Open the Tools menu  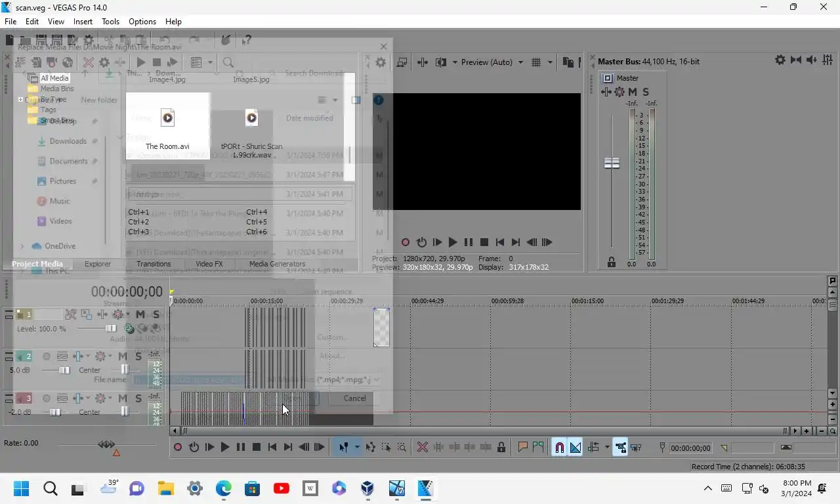[110, 22]
